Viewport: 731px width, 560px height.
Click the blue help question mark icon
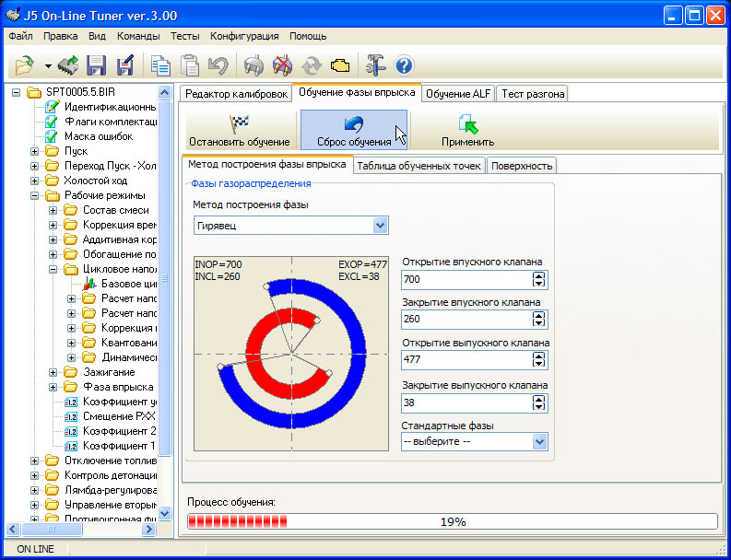(x=403, y=65)
